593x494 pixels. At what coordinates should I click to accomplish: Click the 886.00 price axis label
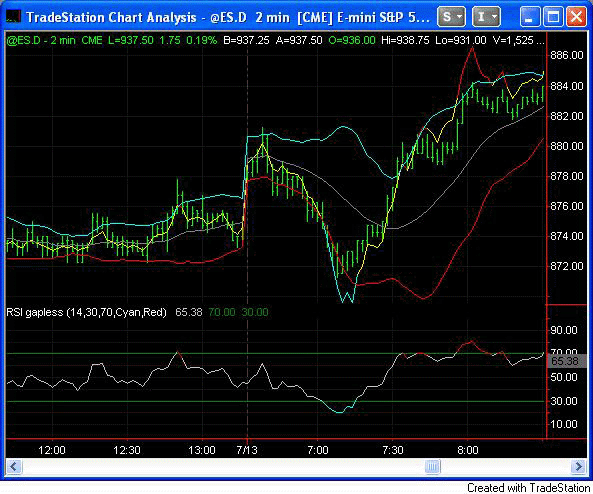point(567,55)
